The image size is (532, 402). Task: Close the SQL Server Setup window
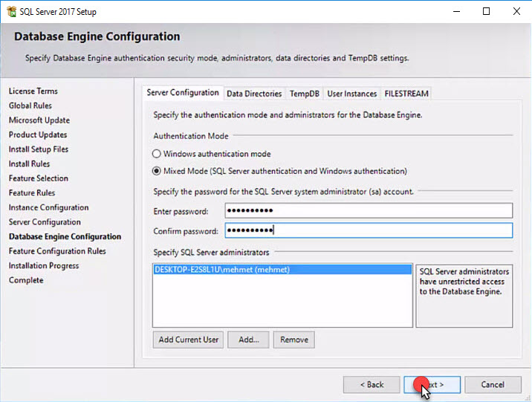tap(516, 12)
